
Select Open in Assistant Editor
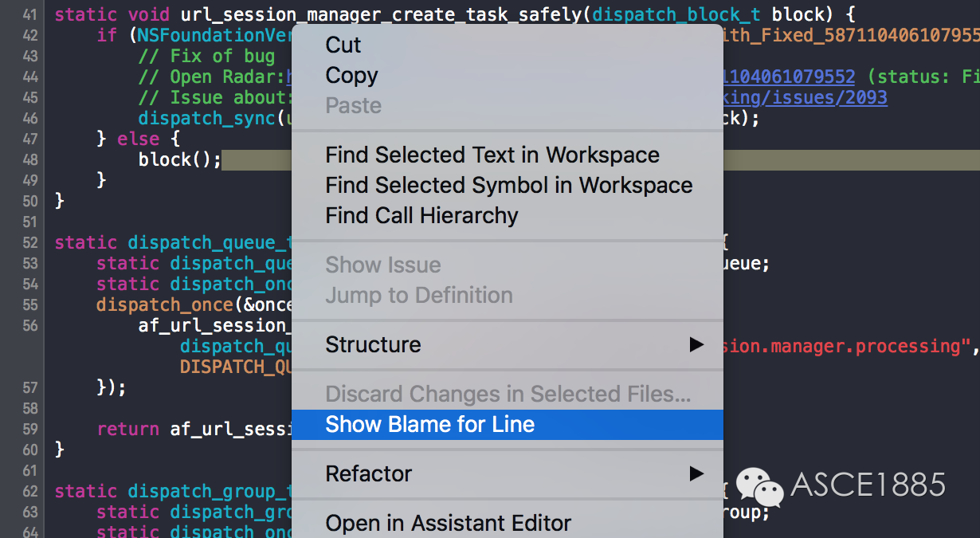pyautogui.click(x=448, y=524)
